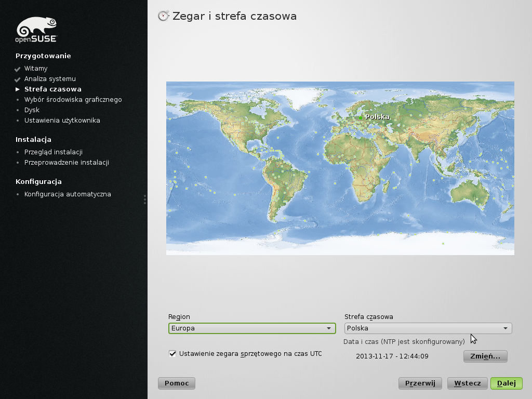Click the arrow marker beside Strefa czasowa
This screenshot has width=532, height=399.
click(x=18, y=89)
